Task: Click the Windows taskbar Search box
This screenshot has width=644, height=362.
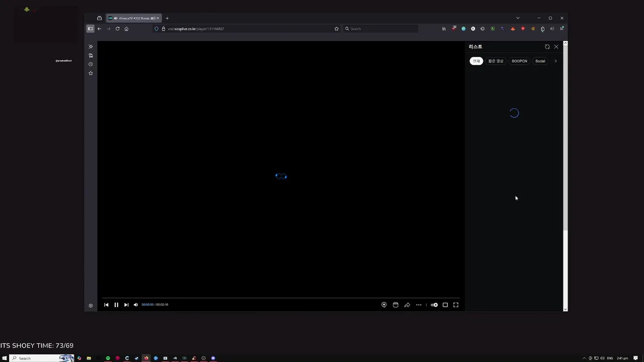Action: coord(42,358)
